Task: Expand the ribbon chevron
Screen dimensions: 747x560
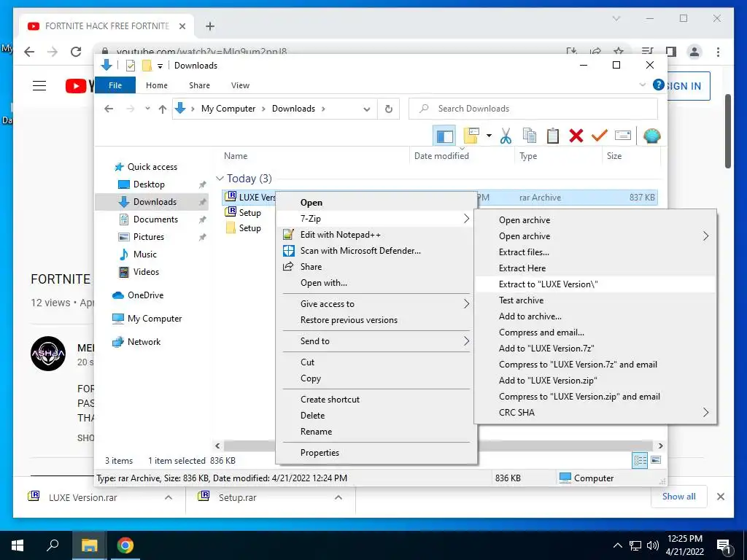Action: (642, 85)
